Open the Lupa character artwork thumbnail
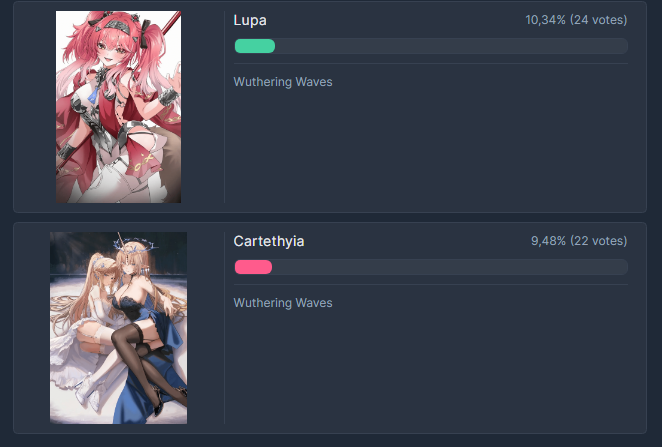 (x=119, y=107)
